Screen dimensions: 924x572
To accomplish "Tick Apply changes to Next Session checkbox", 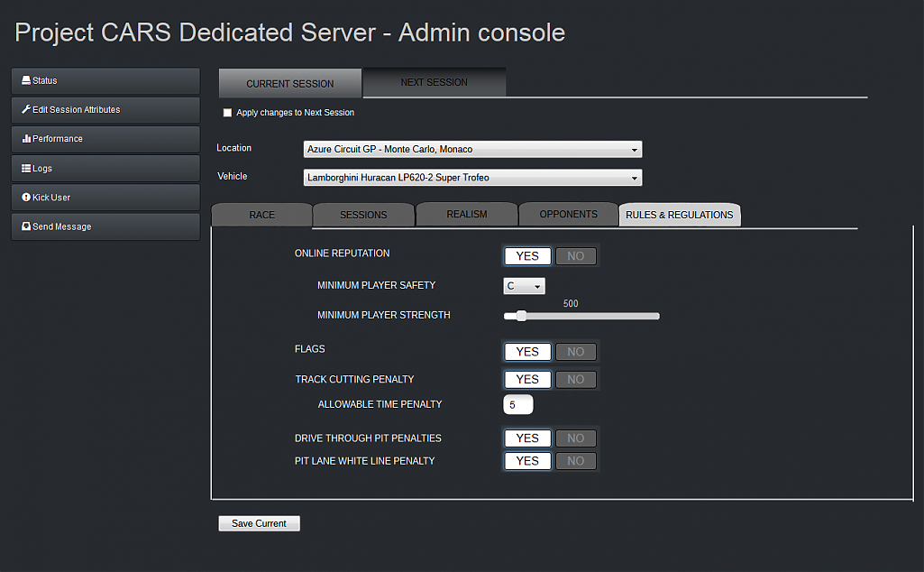I will click(227, 113).
